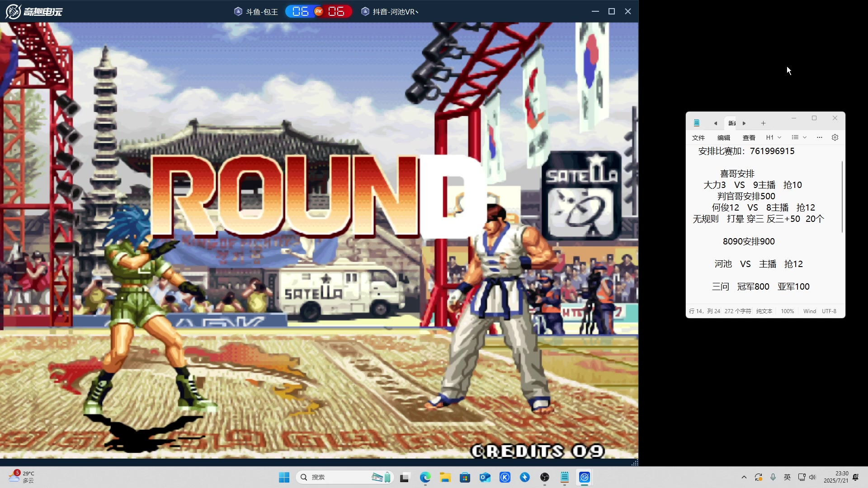Viewport: 868px width, 488px height.
Task: Show hidden system tray icons chevron
Action: pos(744,477)
